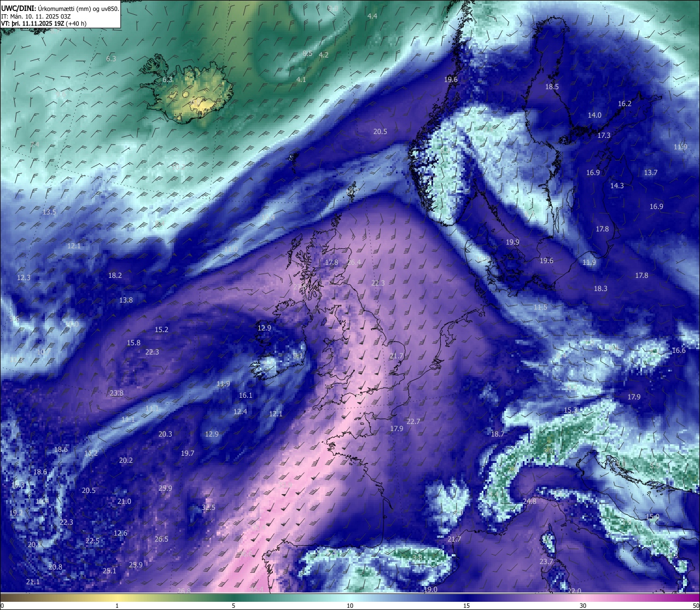
Task: Click the 'VT: þri. 11.11.2025 19Z (+40 h)' line
Action: [x=44, y=24]
